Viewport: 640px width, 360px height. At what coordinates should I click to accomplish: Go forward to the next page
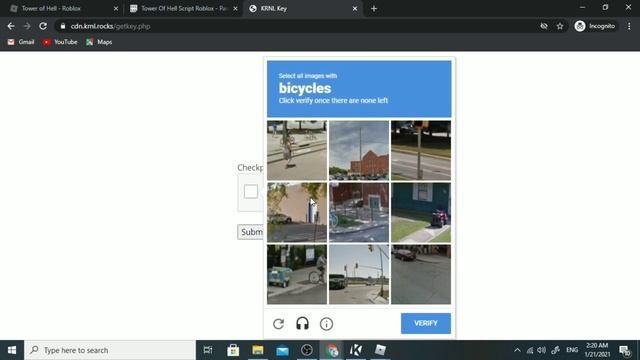tap(27, 26)
